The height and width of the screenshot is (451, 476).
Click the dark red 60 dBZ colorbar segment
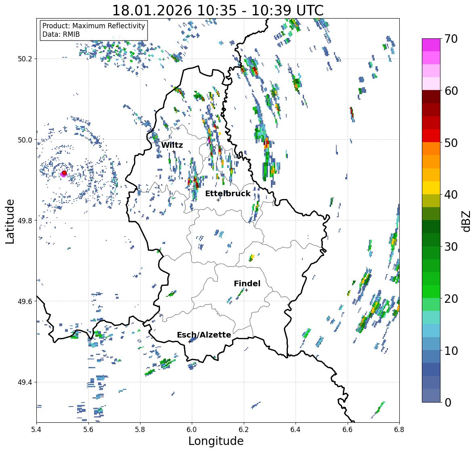point(431,97)
